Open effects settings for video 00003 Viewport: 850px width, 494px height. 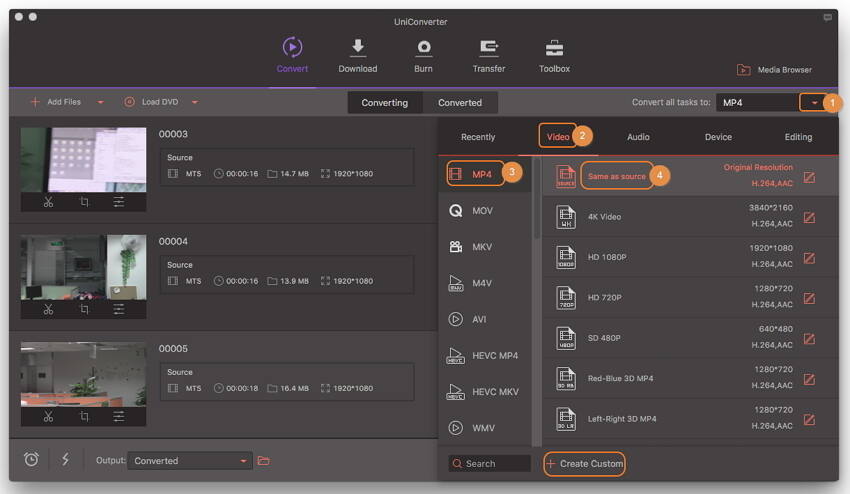coord(119,202)
